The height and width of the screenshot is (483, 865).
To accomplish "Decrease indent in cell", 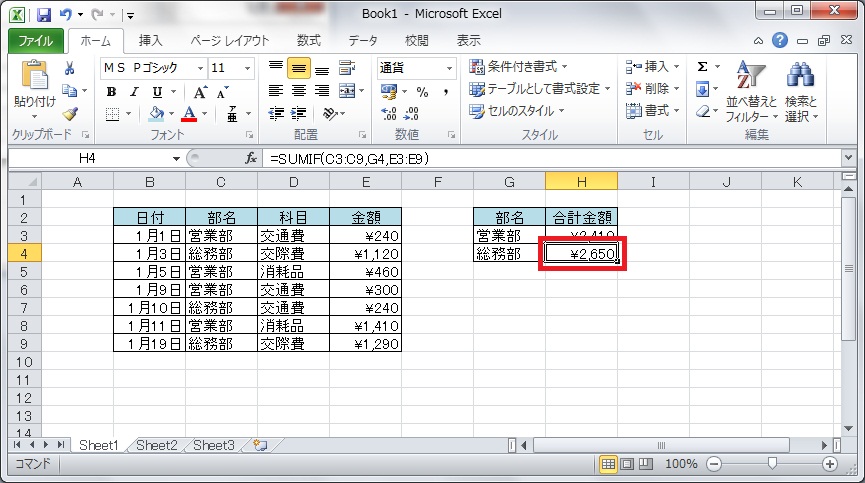I will pos(275,114).
